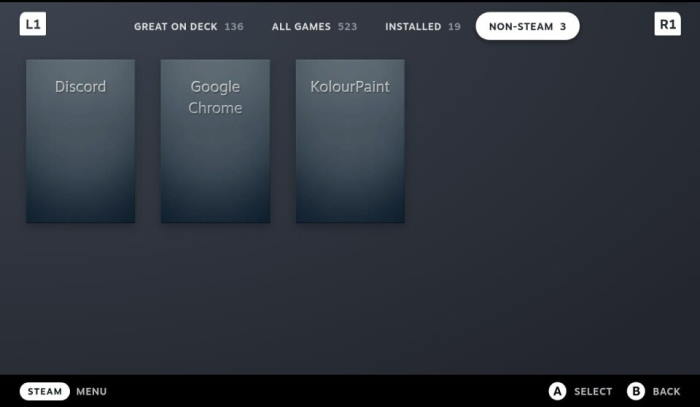Screen dimensions: 700x407
Task: Click the B button glyph for Back
Action: 636,391
